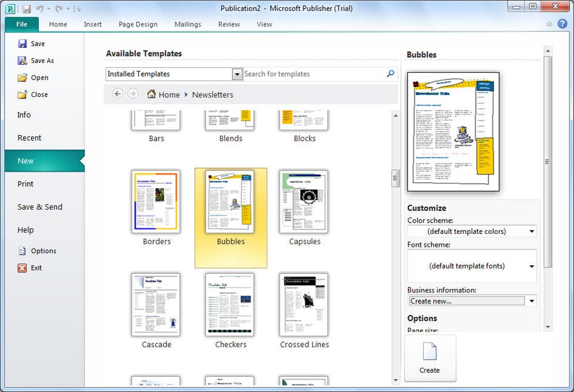This screenshot has width=574, height=392.
Task: Click Newsletters in the breadcrumb path
Action: 212,94
